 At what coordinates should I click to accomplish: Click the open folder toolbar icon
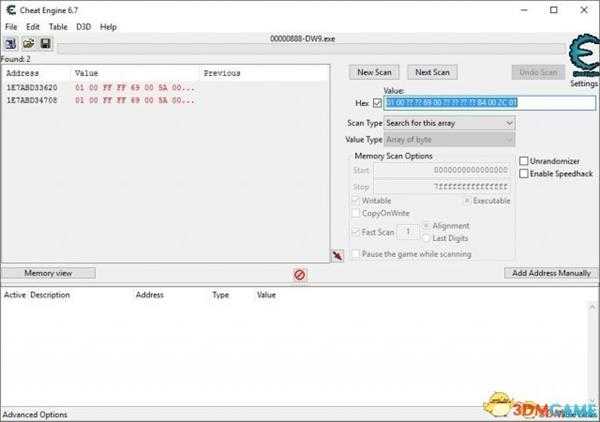coord(29,44)
